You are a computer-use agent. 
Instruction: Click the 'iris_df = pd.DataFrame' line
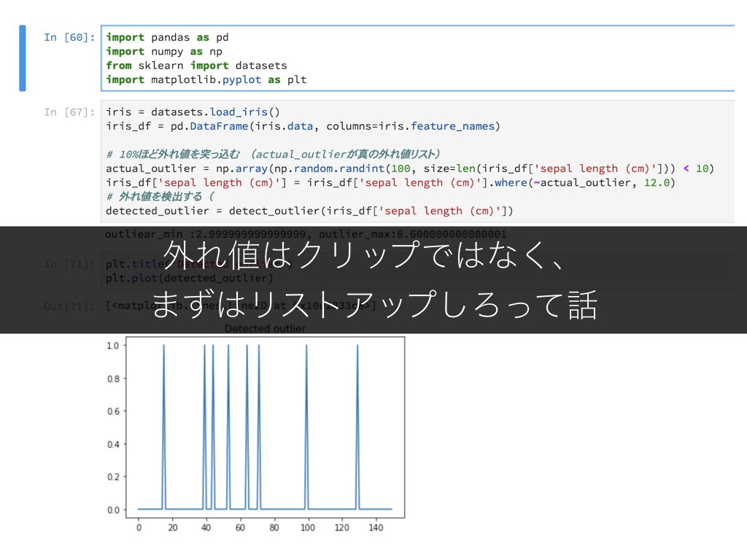click(303, 126)
